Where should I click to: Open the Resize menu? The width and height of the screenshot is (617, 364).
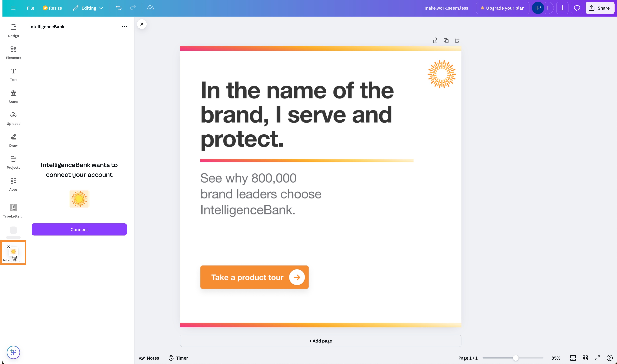tap(52, 8)
